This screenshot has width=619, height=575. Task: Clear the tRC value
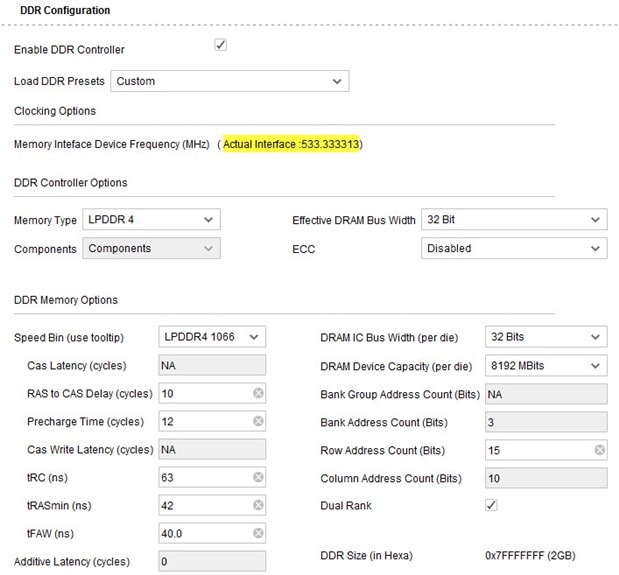[x=258, y=478]
